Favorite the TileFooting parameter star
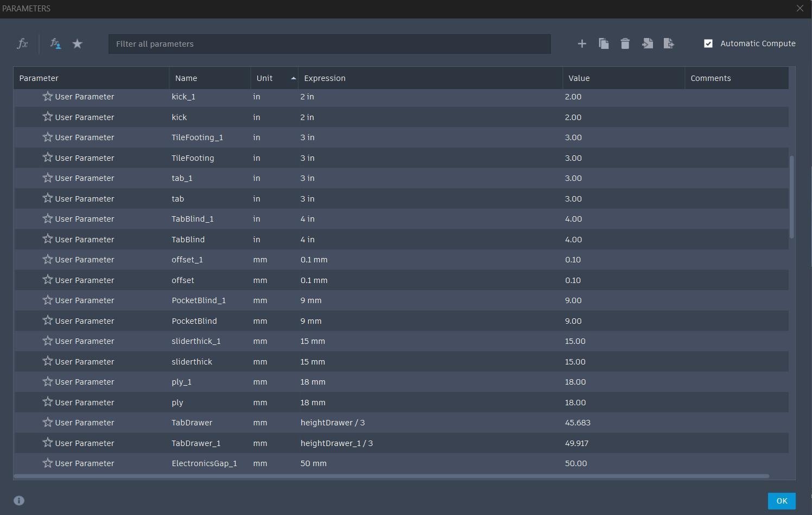This screenshot has height=515, width=812. (48, 158)
